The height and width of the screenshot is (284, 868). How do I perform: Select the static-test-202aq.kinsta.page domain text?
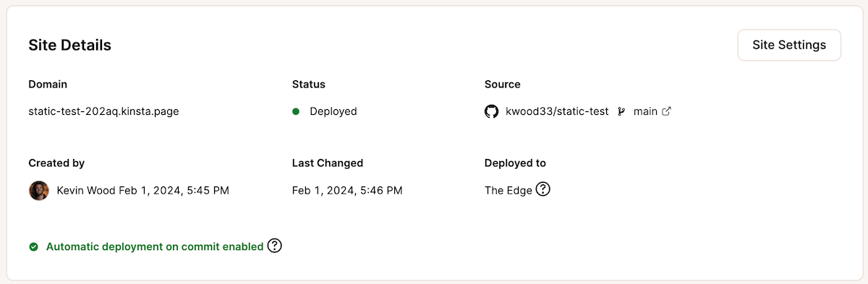click(x=103, y=111)
